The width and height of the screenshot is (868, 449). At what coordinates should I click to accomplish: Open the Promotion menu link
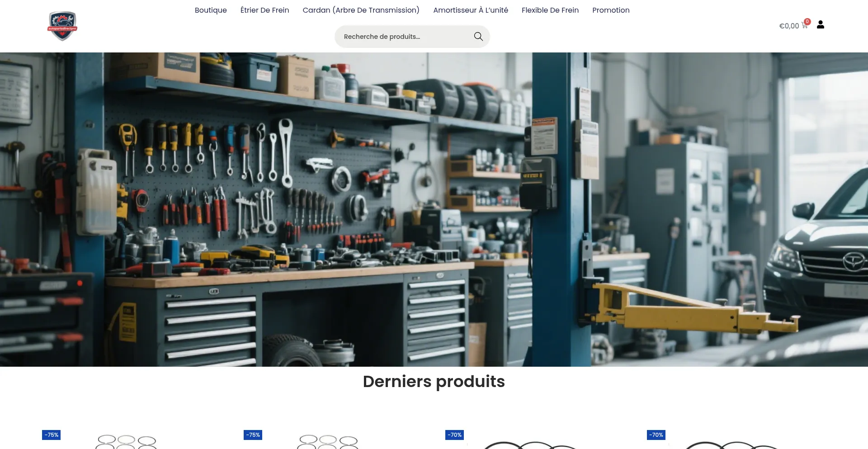coord(611,10)
